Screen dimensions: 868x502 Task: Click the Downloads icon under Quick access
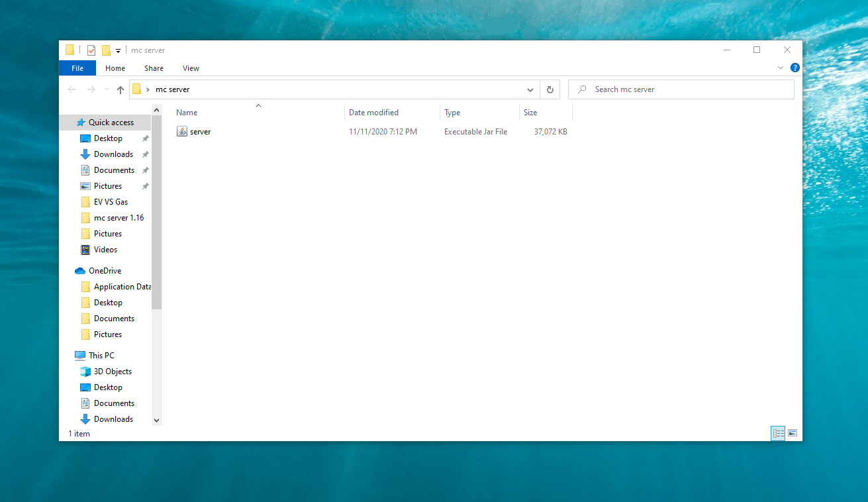[86, 154]
